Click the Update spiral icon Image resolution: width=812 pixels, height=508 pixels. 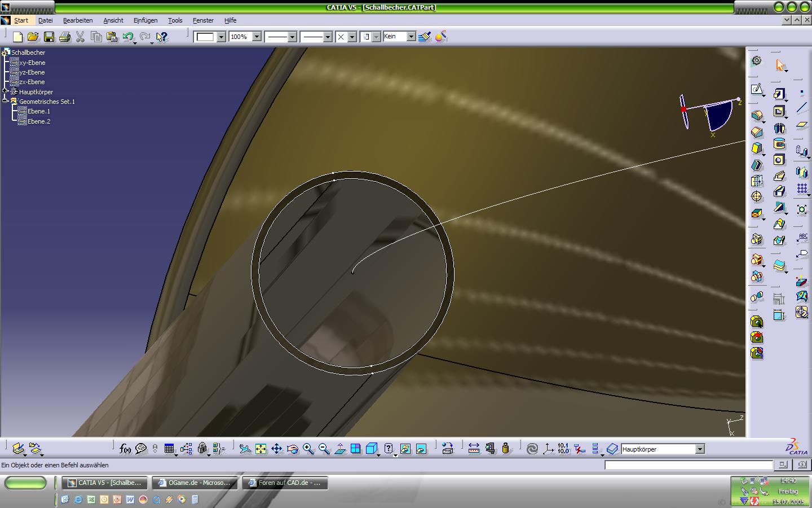point(532,449)
